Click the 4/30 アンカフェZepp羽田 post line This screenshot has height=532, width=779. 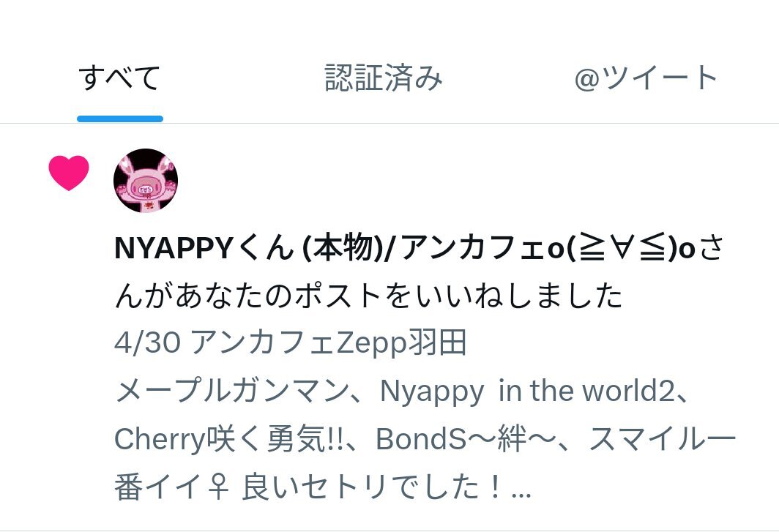coord(290,342)
